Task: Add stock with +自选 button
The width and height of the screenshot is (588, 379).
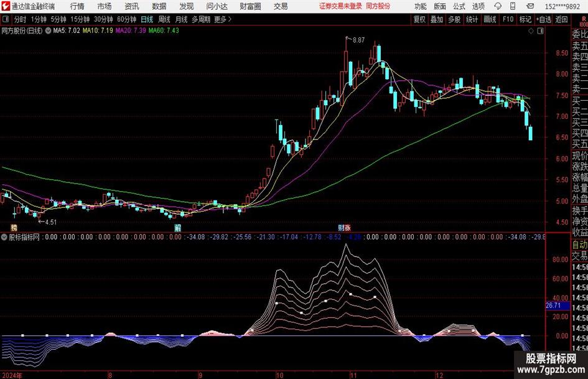Action: [x=543, y=19]
